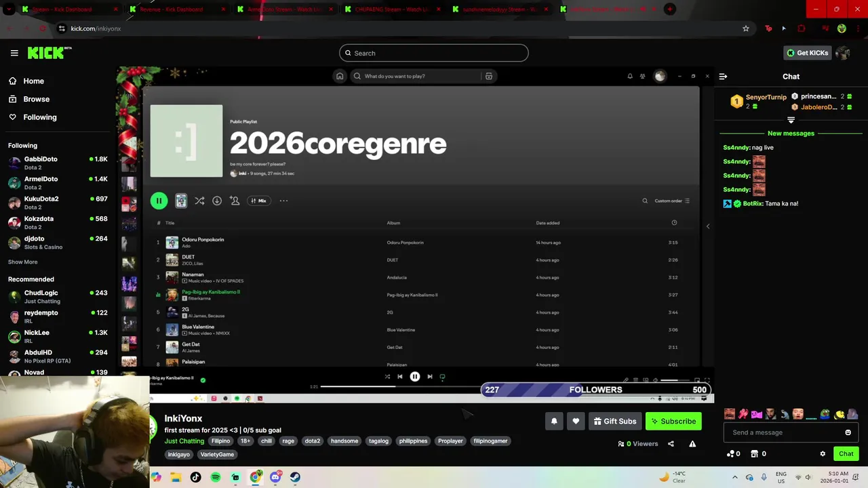Bookmark this page with the star icon
868x488 pixels.
(x=746, y=28)
